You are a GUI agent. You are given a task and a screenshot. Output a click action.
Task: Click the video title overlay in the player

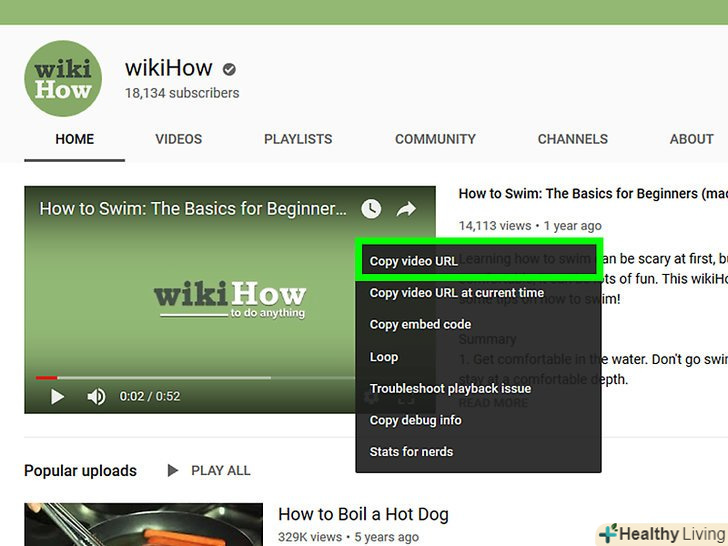pos(193,209)
